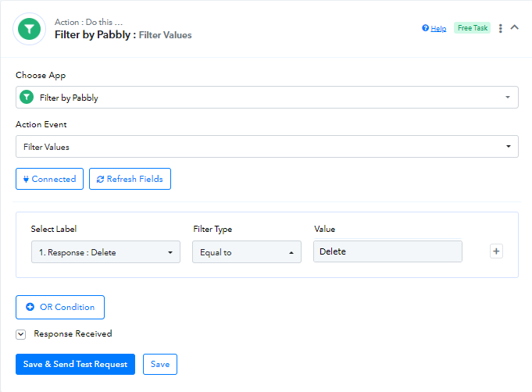Screen dimensions: 532x392
Task: Click the small funnel icon in Choose App field
Action: [27, 97]
